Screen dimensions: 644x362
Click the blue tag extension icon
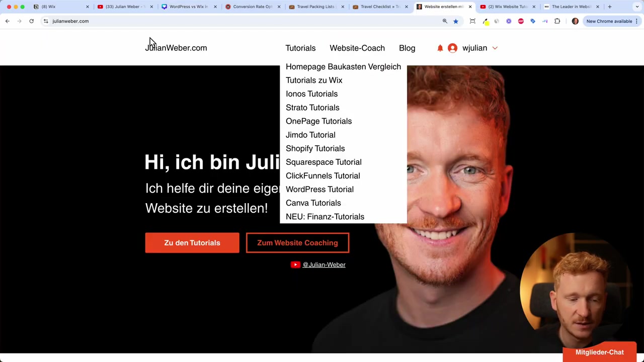click(533, 21)
